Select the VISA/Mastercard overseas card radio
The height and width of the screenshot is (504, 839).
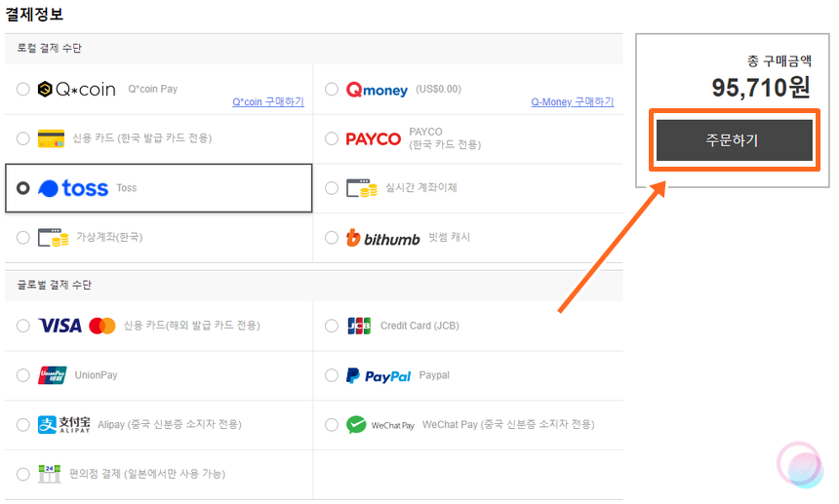click(23, 326)
